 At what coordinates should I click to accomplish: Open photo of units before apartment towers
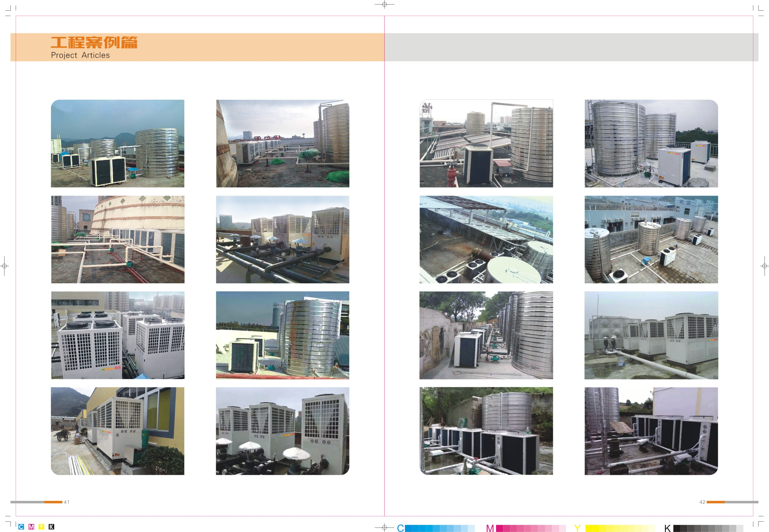(118, 335)
